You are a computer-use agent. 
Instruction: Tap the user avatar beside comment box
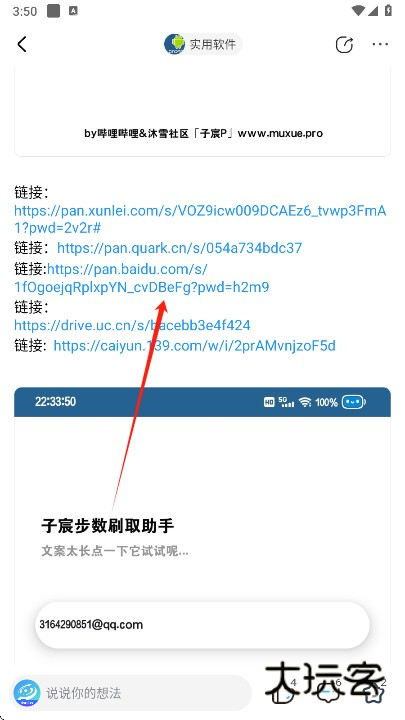27,693
